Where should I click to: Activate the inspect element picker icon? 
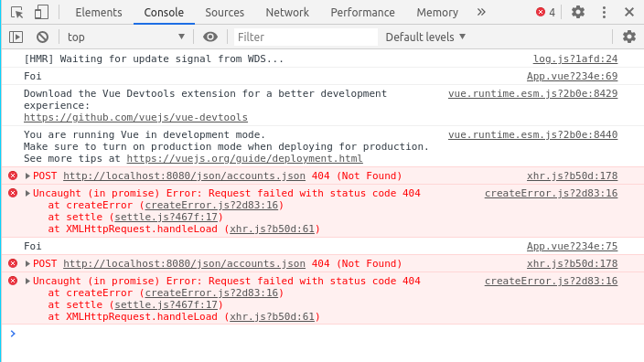(17, 12)
